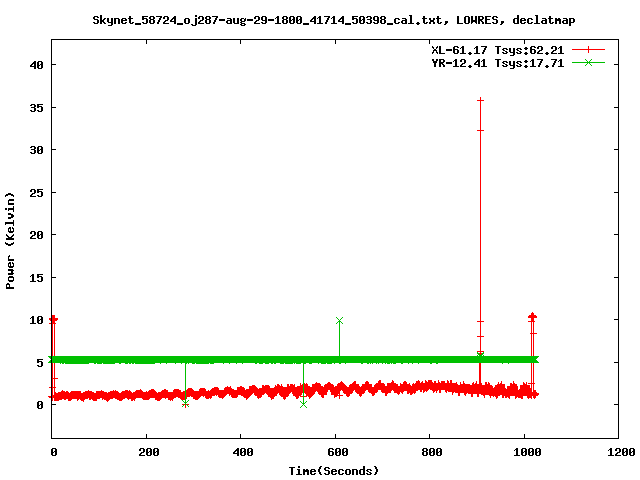Click the x-axis tick label 200
The image size is (640, 480).
pyautogui.click(x=149, y=452)
